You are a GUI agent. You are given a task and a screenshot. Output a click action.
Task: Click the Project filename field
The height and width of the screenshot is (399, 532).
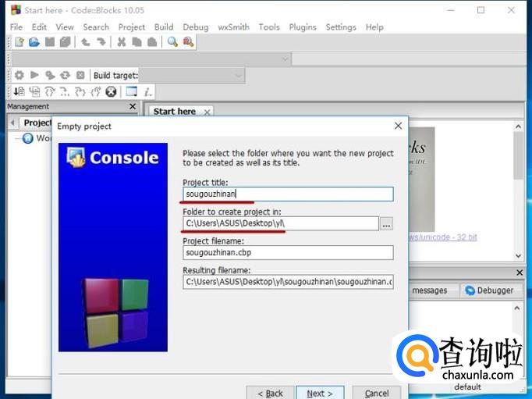(x=288, y=253)
